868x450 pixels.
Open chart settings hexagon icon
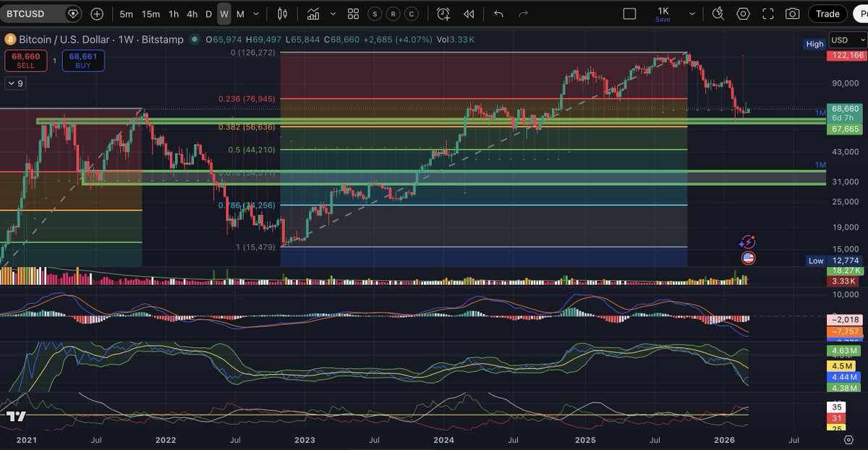coord(743,14)
